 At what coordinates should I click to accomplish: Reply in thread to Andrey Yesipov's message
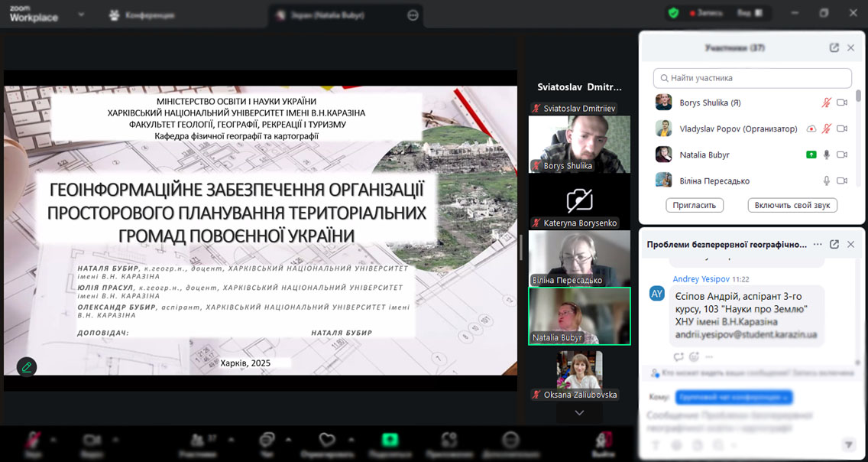click(679, 356)
